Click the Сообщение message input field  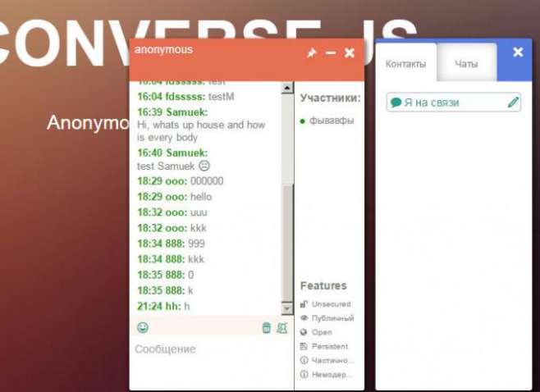(212, 363)
